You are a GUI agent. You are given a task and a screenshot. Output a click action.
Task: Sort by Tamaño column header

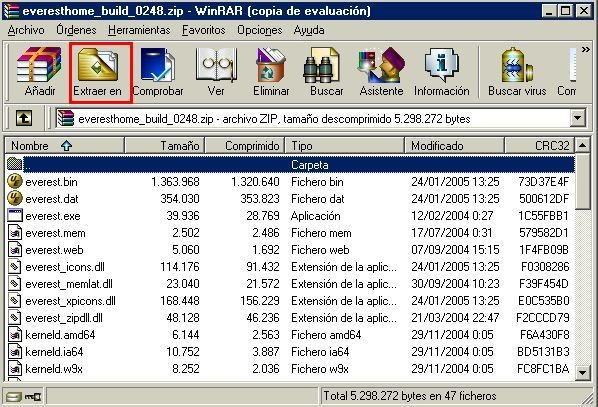(165, 146)
